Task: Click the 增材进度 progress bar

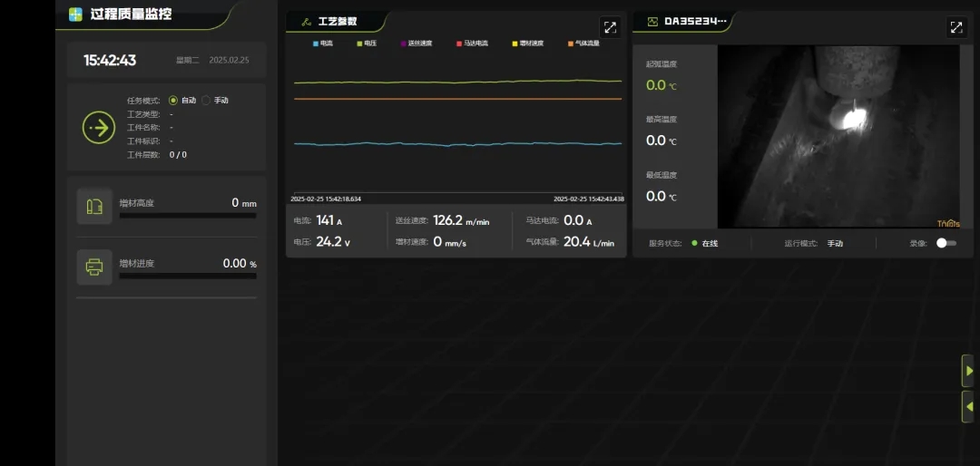Action: [187, 276]
